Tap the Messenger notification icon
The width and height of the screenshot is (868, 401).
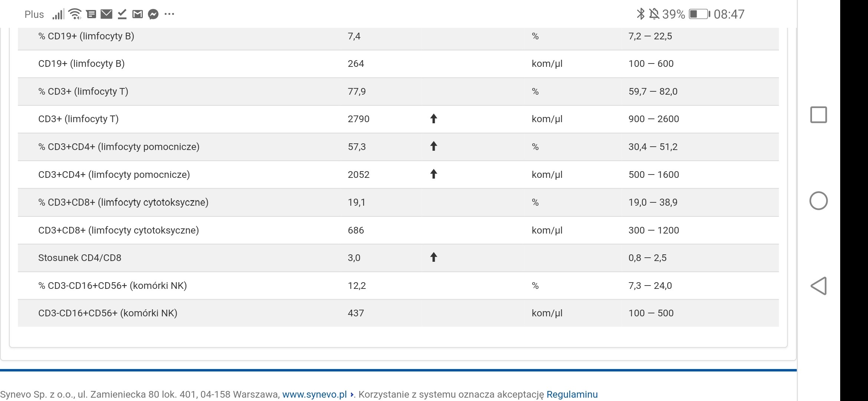[153, 14]
